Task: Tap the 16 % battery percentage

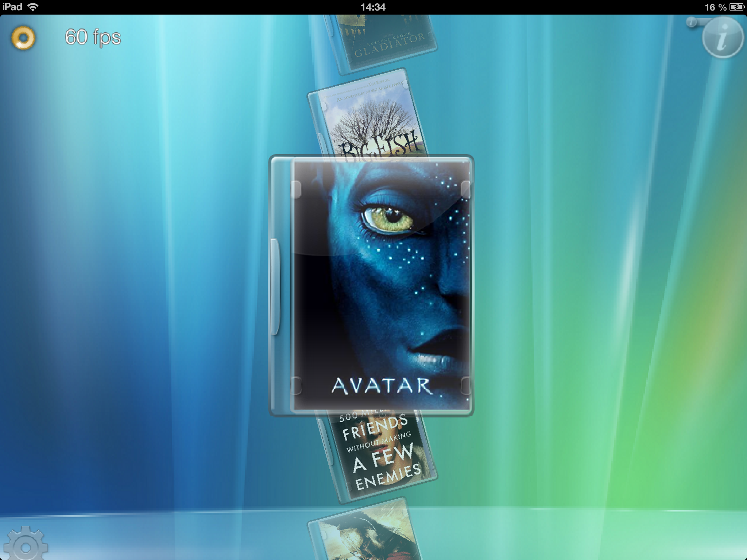Action: click(x=715, y=7)
